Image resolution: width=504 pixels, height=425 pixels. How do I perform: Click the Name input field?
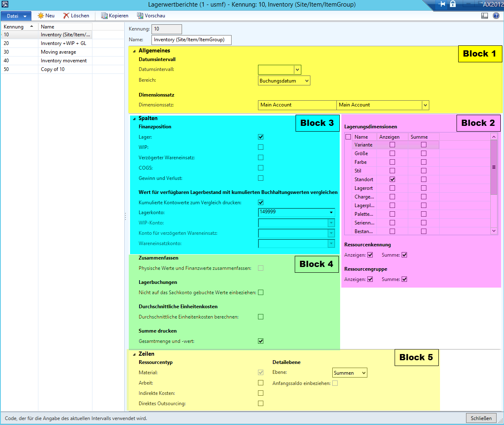192,40
